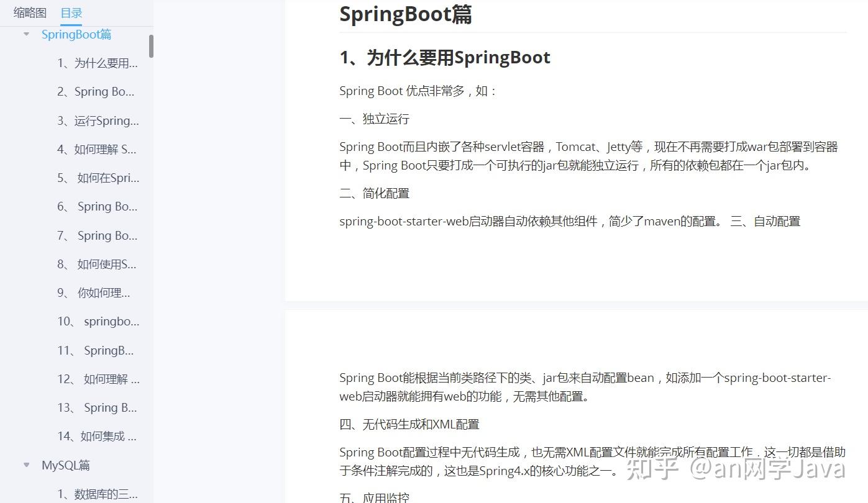Open entry 8、如何使用S... in sidebar

click(x=96, y=264)
